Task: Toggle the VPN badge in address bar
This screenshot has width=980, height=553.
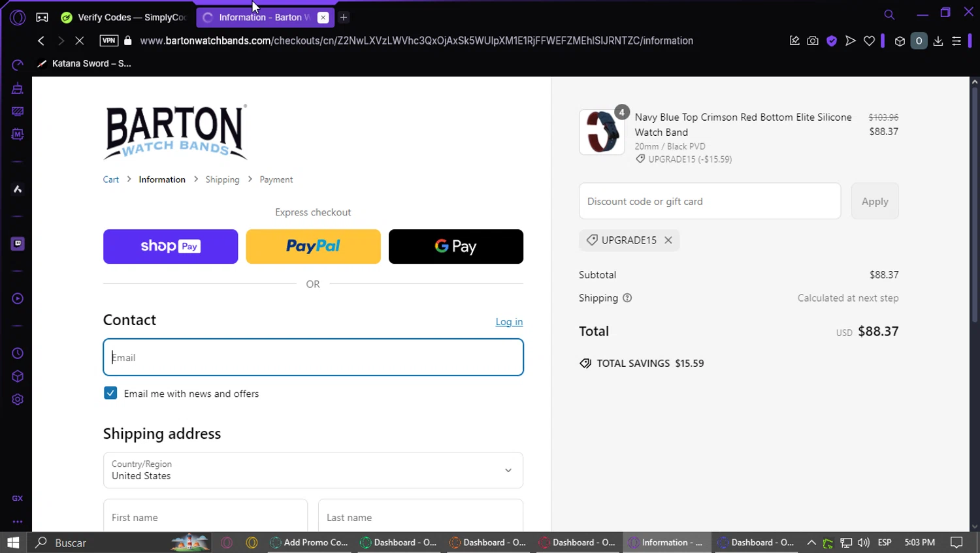Action: click(108, 40)
